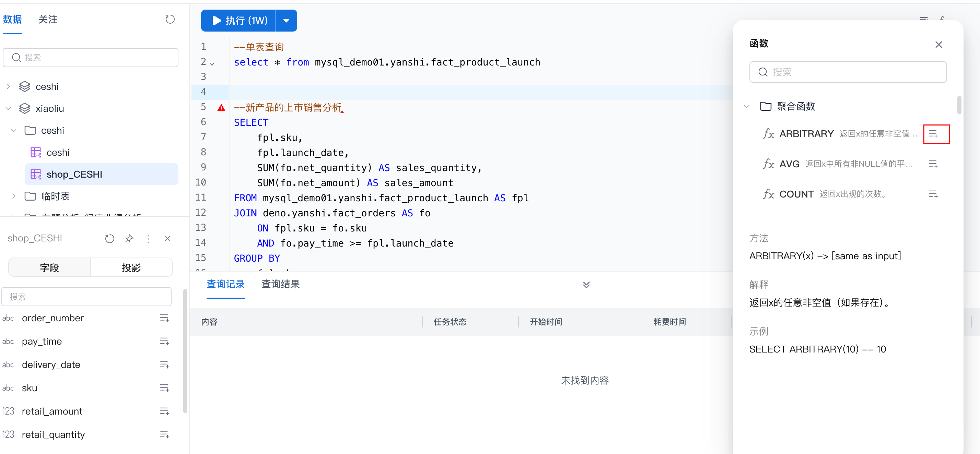
Task: Run query with 执行 (1W) button
Action: click(x=239, y=21)
